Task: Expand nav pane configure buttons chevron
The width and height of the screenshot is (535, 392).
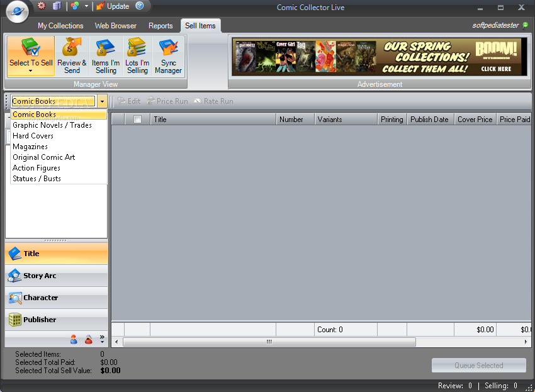Action: (102, 339)
